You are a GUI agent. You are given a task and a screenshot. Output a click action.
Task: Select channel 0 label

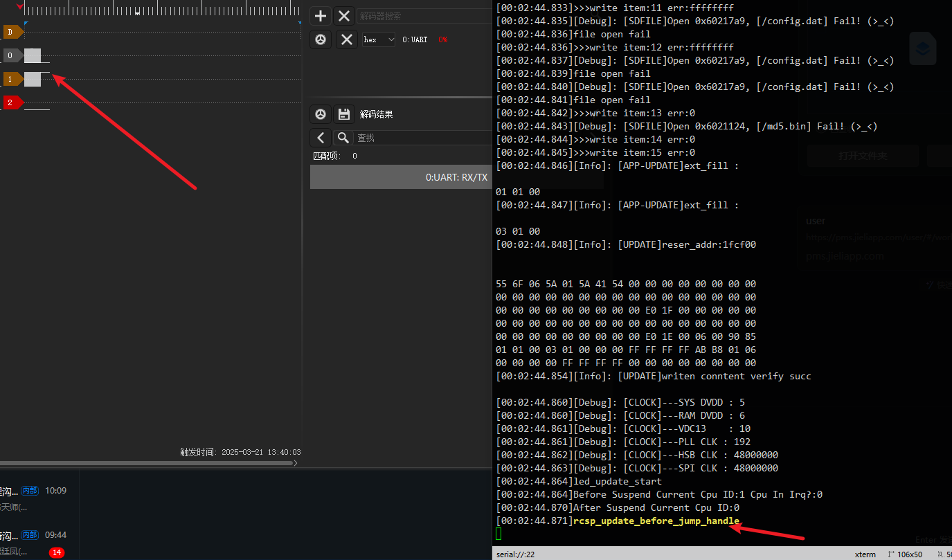point(12,55)
